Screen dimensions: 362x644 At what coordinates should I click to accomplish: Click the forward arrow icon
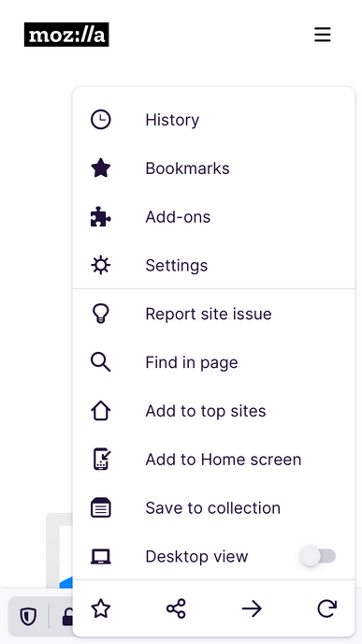[x=252, y=608]
